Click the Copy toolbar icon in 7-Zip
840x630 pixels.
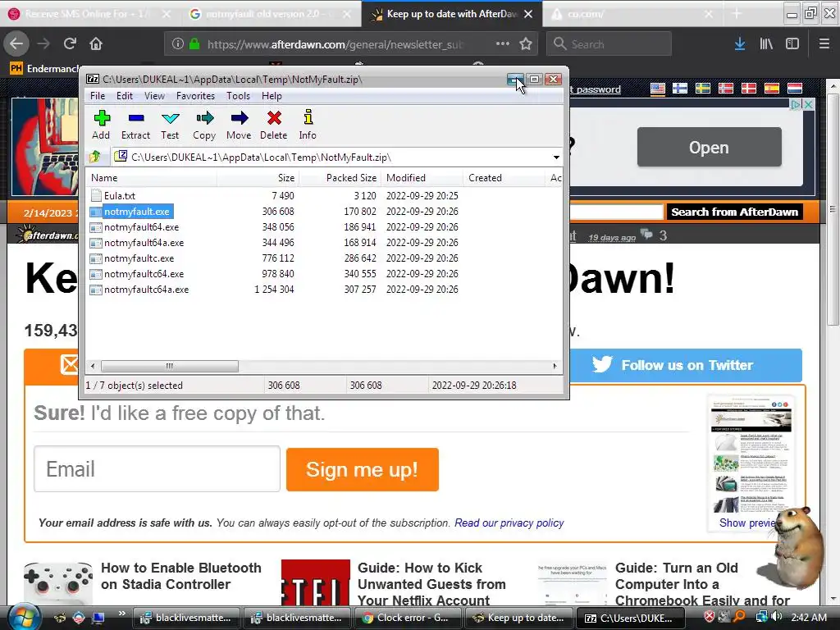pyautogui.click(x=204, y=125)
